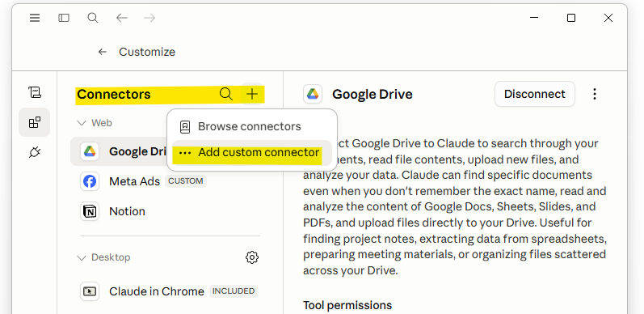Open Desktop connectors settings gear

pyautogui.click(x=252, y=257)
